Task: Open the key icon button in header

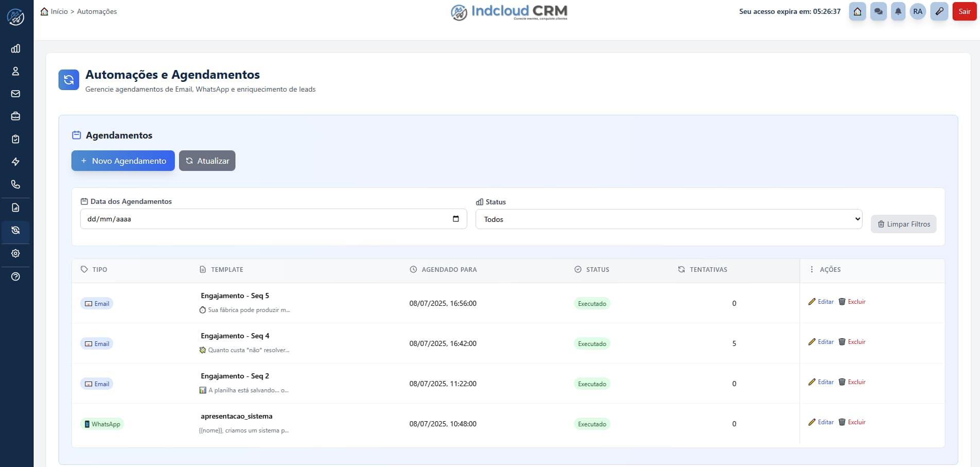Action: (x=939, y=11)
